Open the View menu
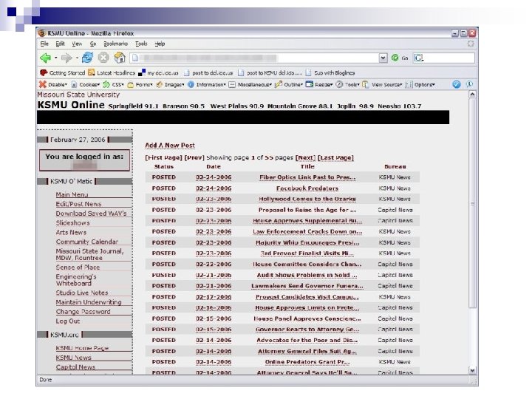Image resolution: width=532 pixels, height=399 pixels. (x=77, y=44)
